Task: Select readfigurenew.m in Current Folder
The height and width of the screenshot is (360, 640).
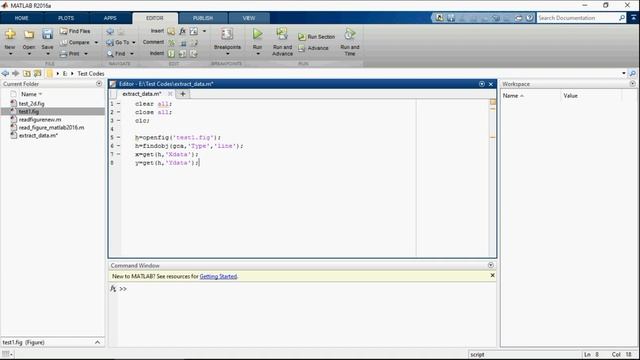Action: tap(40, 120)
